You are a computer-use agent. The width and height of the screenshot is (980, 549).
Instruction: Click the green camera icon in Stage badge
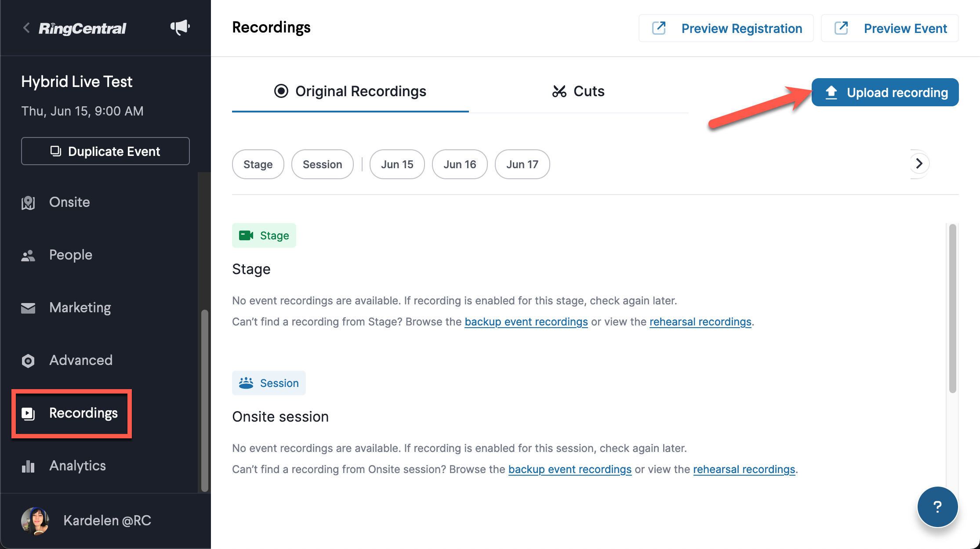pyautogui.click(x=246, y=235)
